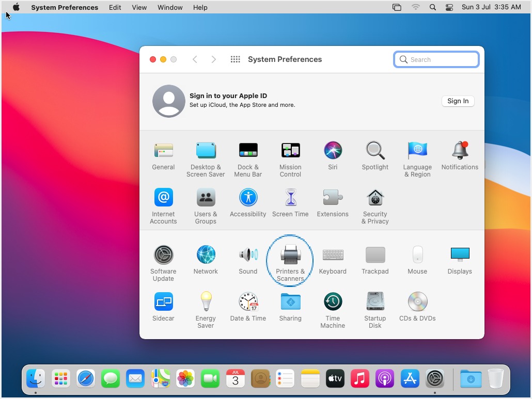Click the forward navigation arrow
This screenshot has width=532, height=399.
click(213, 59)
